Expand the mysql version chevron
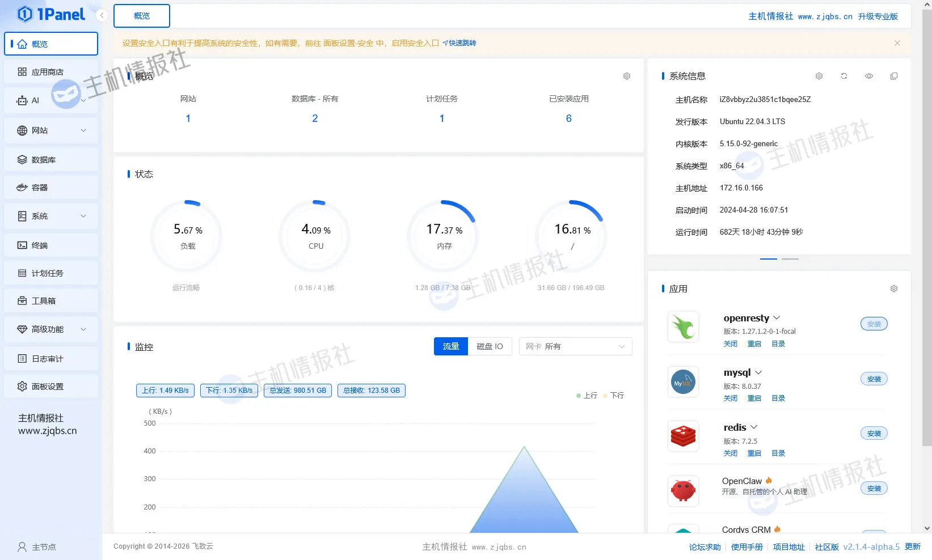The height and width of the screenshot is (560, 932). 758,372
